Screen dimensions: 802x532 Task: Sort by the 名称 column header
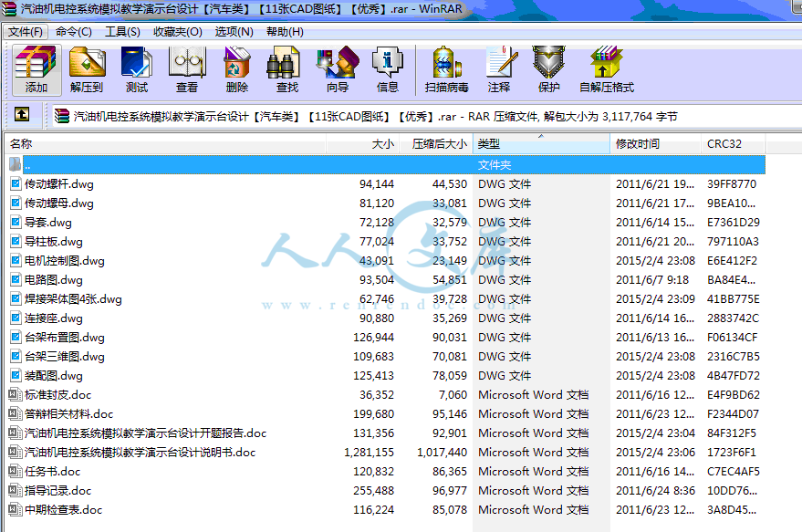(165, 144)
